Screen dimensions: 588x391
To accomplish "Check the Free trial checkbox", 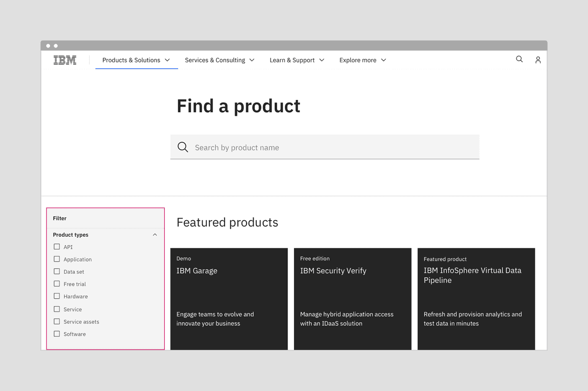I will click(x=57, y=284).
